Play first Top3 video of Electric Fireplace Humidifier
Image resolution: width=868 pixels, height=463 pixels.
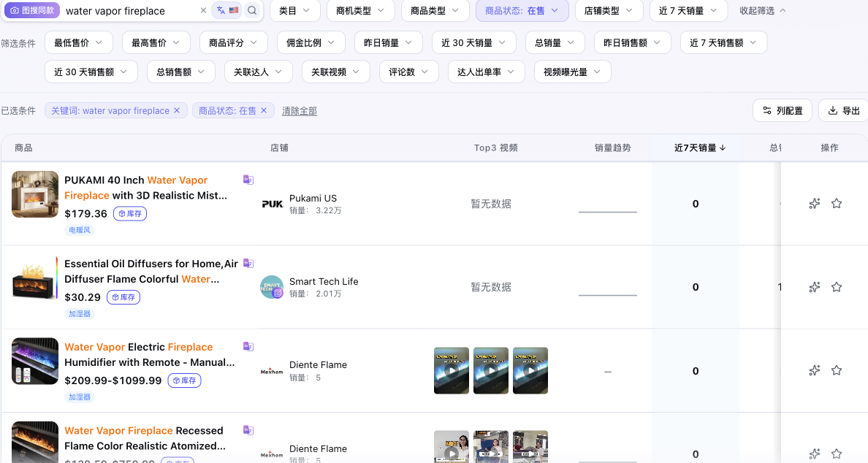coord(451,371)
